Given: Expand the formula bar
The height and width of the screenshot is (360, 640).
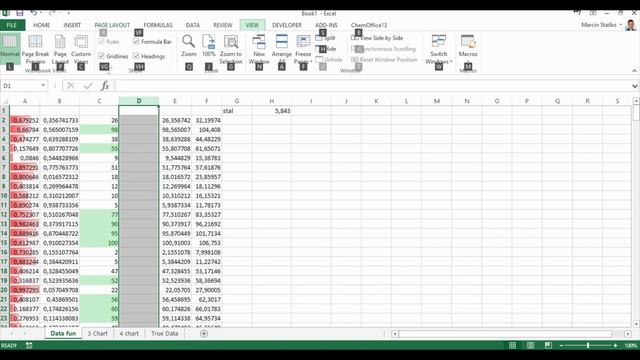Looking at the screenshot, I should coord(635,86).
